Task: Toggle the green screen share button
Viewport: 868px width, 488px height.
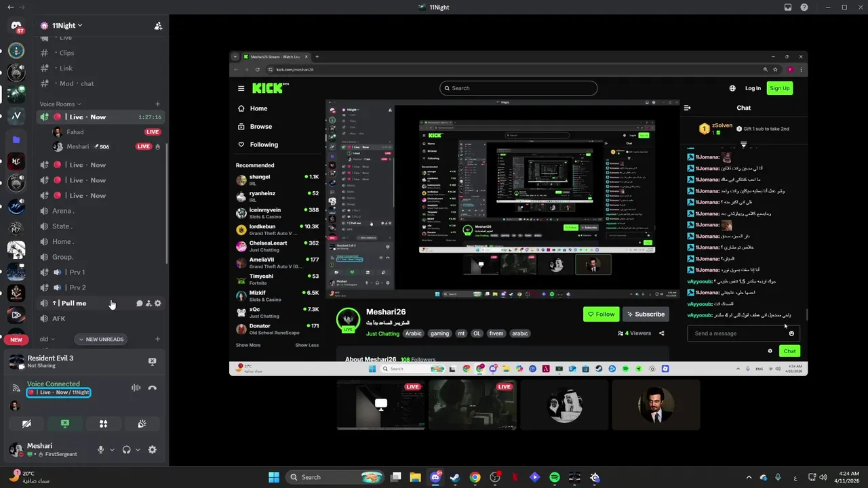Action: (x=65, y=424)
